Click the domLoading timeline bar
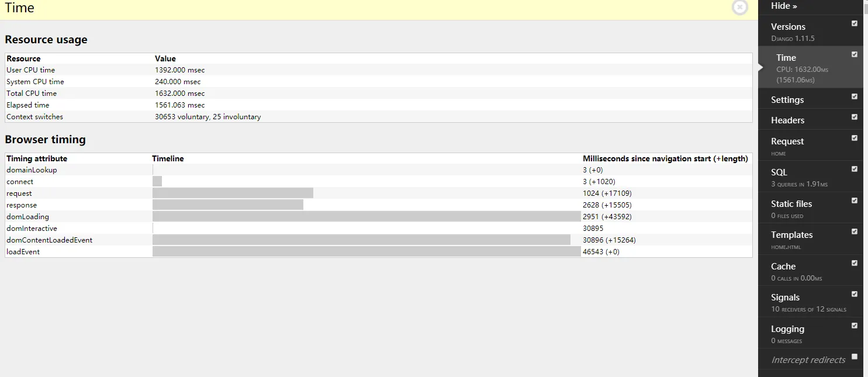 coord(366,217)
